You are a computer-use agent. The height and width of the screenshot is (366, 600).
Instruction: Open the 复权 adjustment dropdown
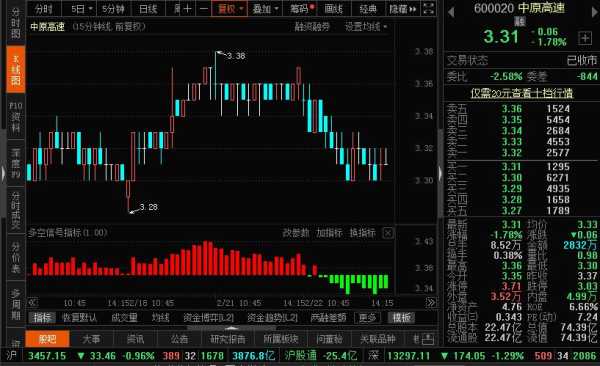point(230,8)
